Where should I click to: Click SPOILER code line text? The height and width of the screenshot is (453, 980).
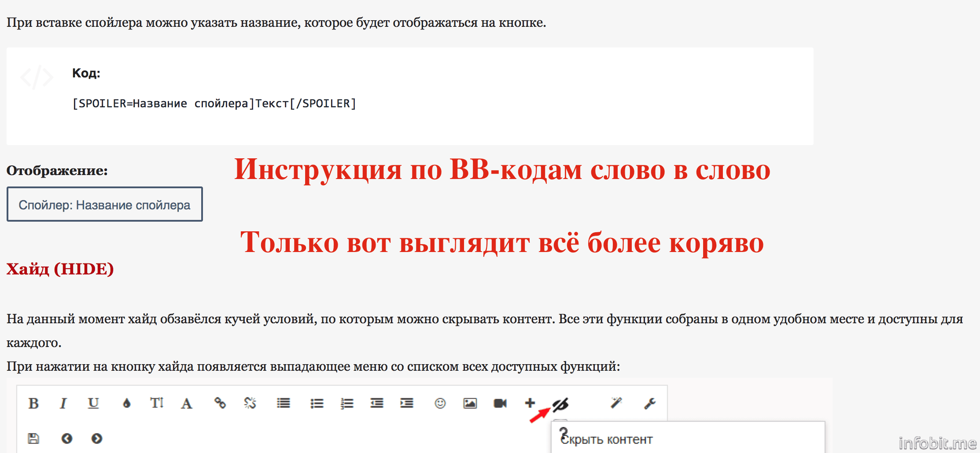coord(214,104)
